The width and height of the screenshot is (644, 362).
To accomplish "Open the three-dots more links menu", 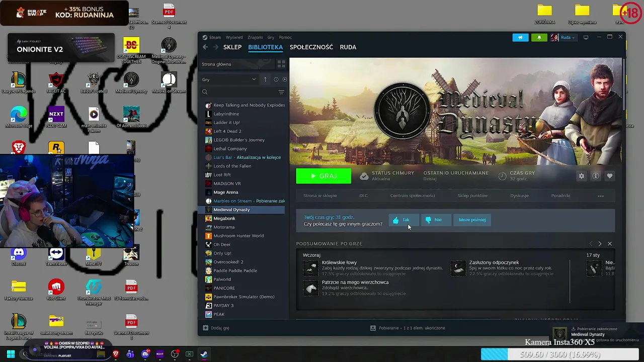I will tap(601, 196).
